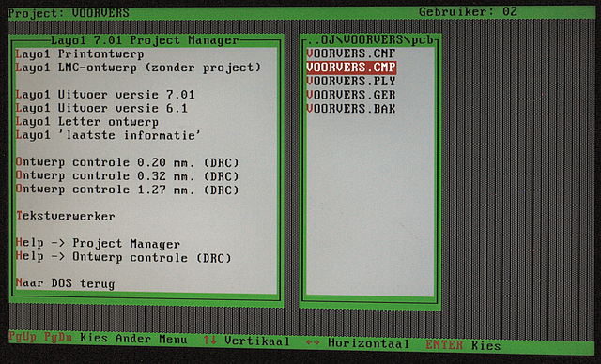The width and height of the screenshot is (601, 364).
Task: Click PgUp PgDn Kies Ander Menu hint
Action: 98,338
